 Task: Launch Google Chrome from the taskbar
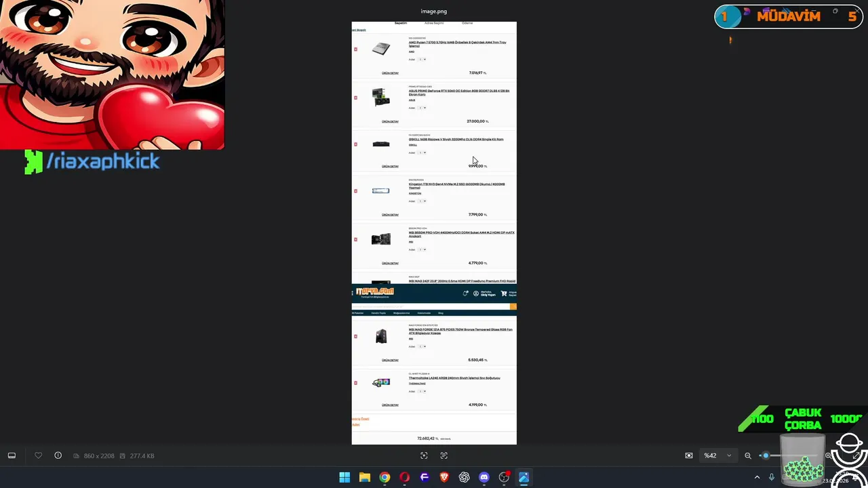pos(384,477)
